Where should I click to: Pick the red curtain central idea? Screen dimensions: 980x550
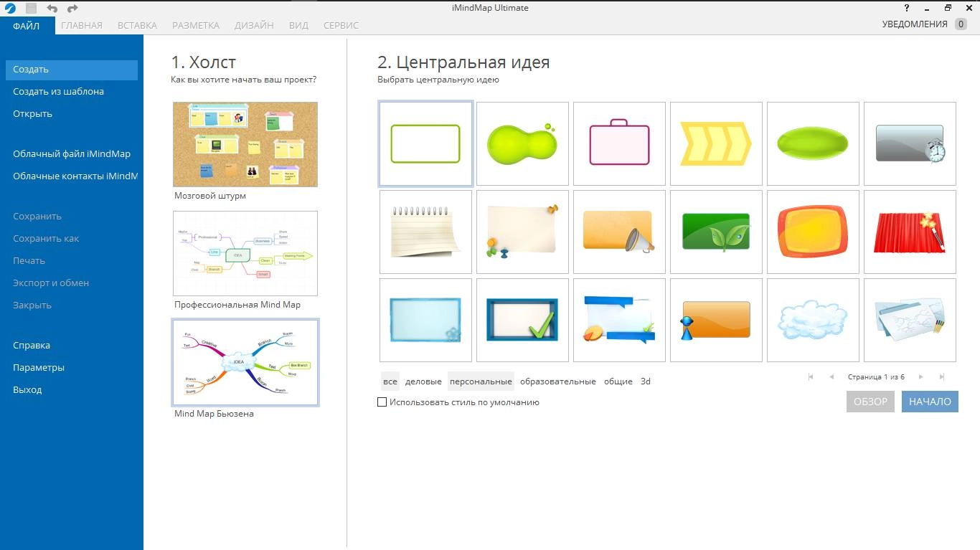tap(910, 232)
